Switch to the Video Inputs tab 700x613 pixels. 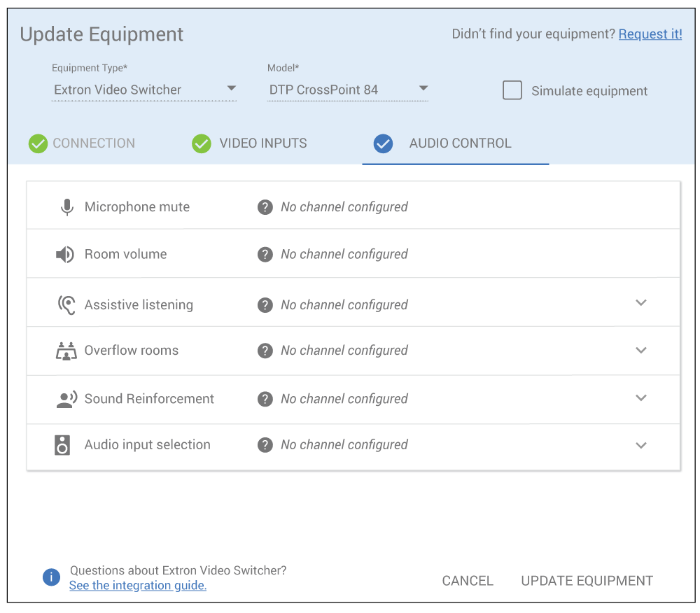click(250, 143)
